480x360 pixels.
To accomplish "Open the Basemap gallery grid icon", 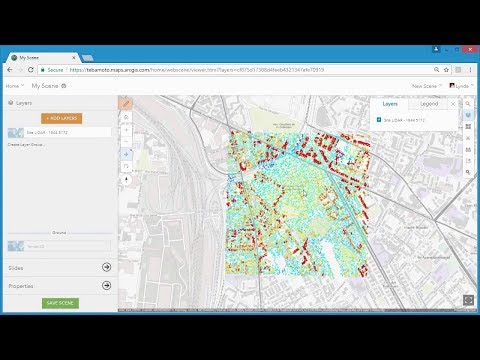I will click(x=468, y=127).
